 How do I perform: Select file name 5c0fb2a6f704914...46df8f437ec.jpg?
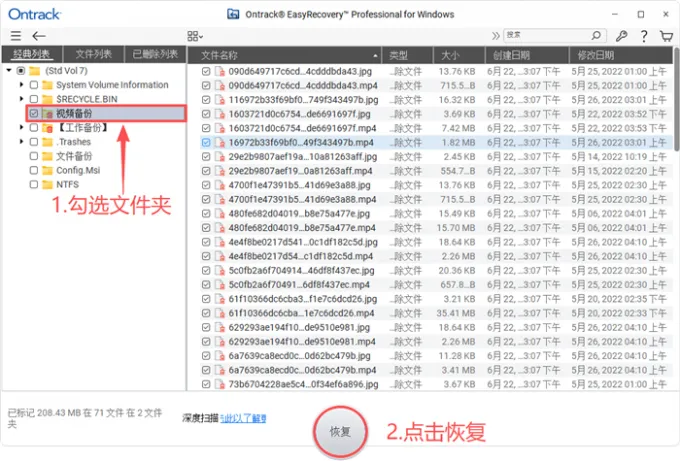click(x=301, y=271)
